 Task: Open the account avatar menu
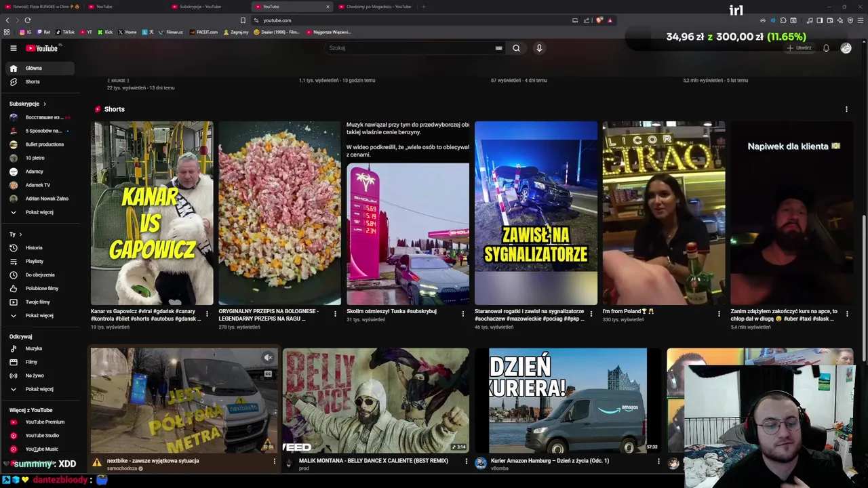pyautogui.click(x=846, y=48)
